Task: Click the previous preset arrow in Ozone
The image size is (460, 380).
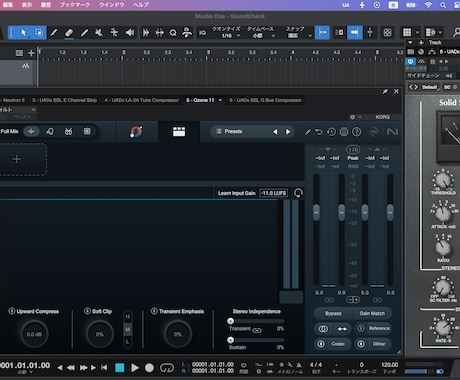Action: click(x=275, y=132)
